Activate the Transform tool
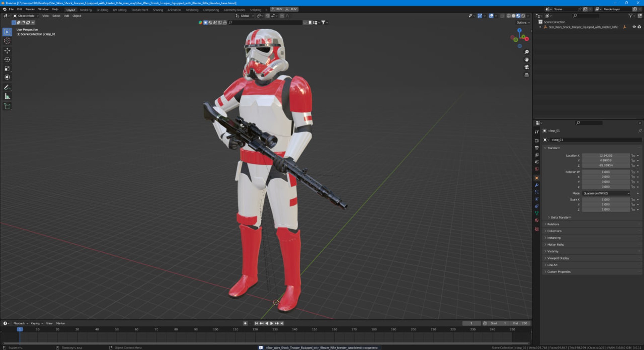 [x=7, y=77]
